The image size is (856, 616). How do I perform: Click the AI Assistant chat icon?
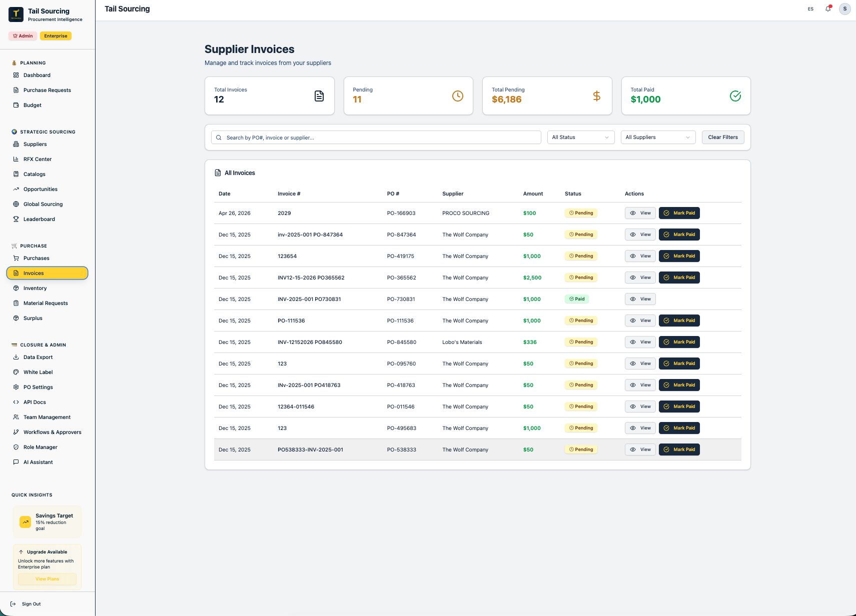[16, 462]
